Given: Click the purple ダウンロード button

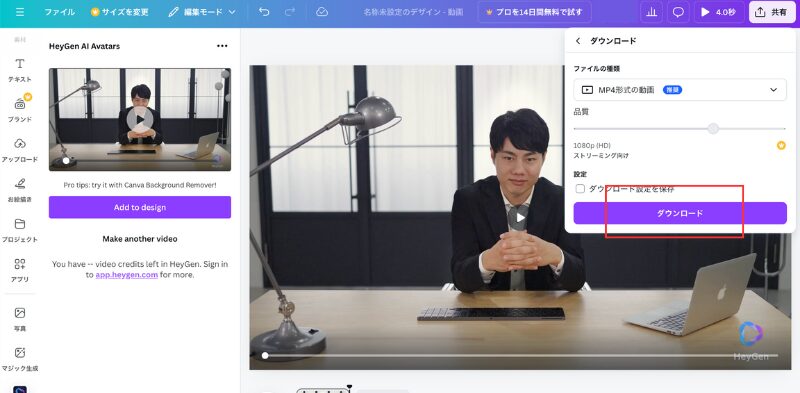Looking at the screenshot, I should point(680,213).
